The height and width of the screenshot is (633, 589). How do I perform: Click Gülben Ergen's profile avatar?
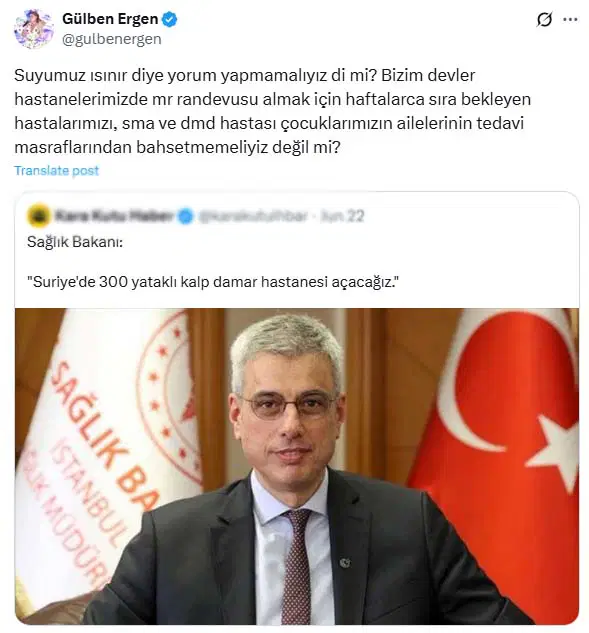coord(34,29)
